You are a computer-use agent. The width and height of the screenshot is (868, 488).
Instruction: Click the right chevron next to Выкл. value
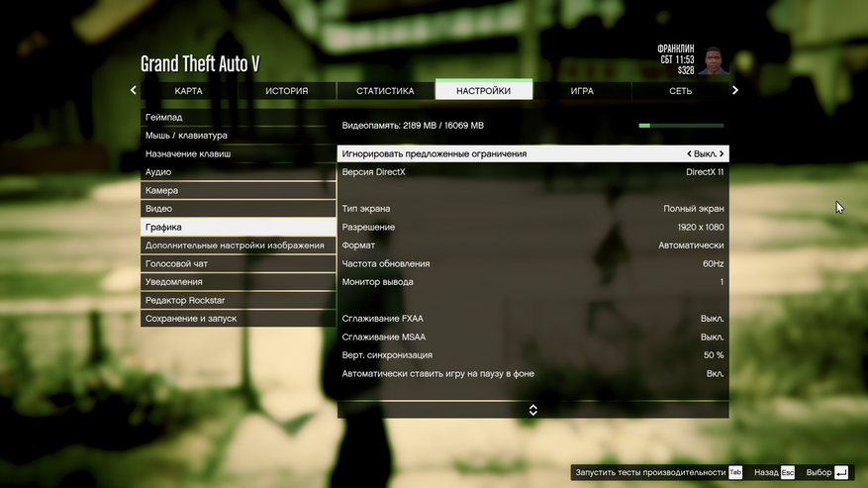722,153
